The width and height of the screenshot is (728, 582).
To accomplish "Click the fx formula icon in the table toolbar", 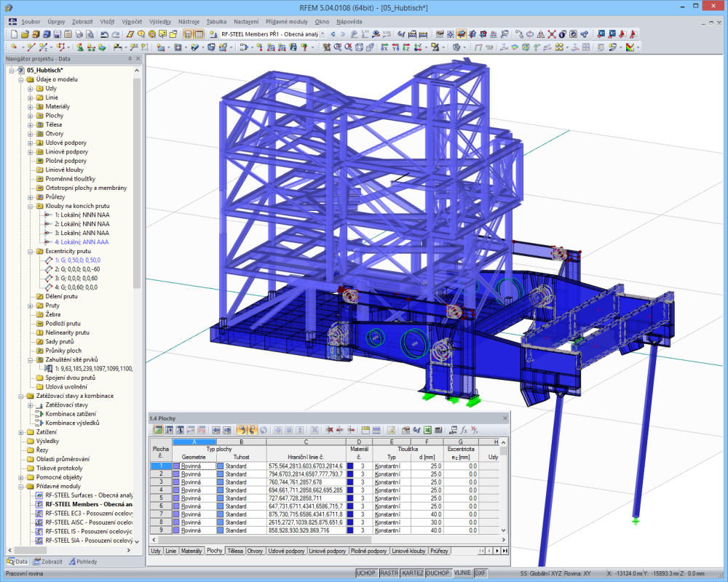I will point(464,431).
